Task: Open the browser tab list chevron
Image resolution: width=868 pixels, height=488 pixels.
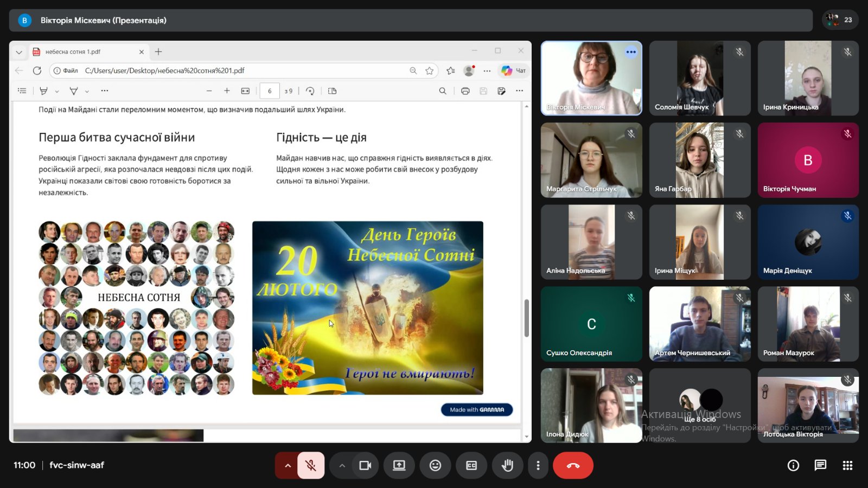Action: tap(19, 52)
